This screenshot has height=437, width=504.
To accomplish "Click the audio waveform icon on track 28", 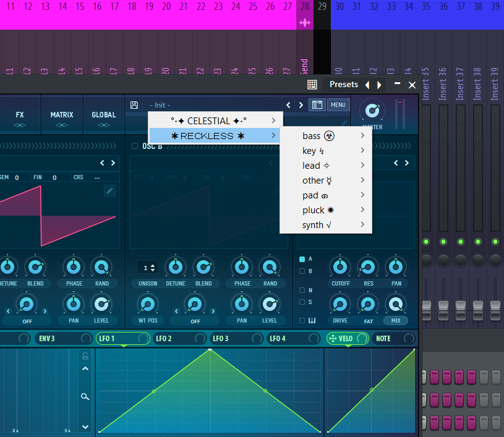I will pyautogui.click(x=304, y=23).
